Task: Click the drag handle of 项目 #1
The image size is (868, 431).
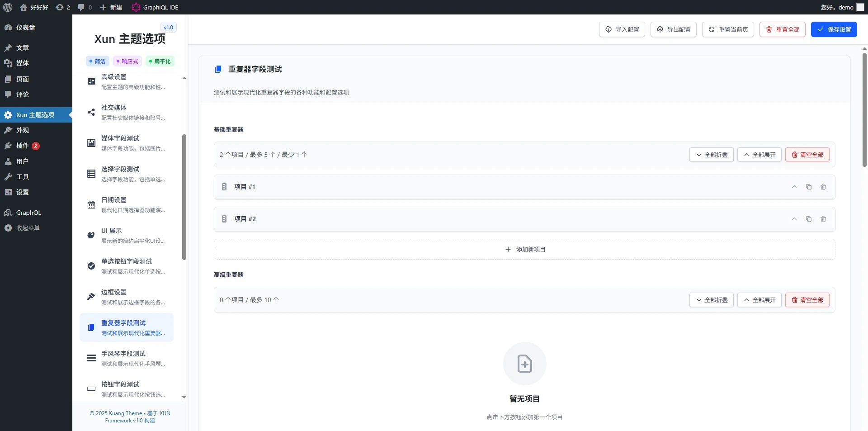Action: click(x=224, y=187)
